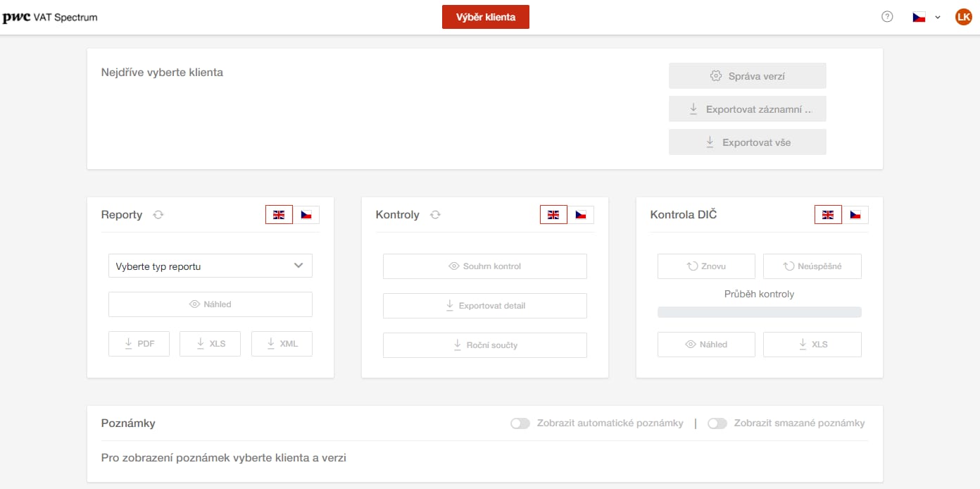This screenshot has height=489, width=980.
Task: Select English flag in Reporty panel
Action: 279,215
